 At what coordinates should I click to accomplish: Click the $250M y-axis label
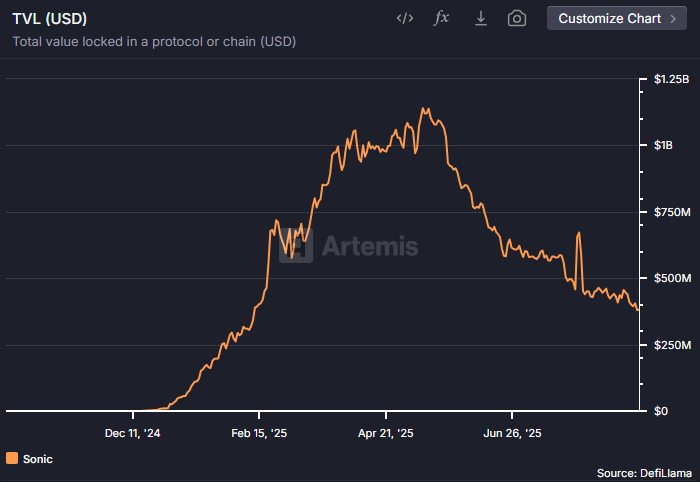click(x=672, y=345)
